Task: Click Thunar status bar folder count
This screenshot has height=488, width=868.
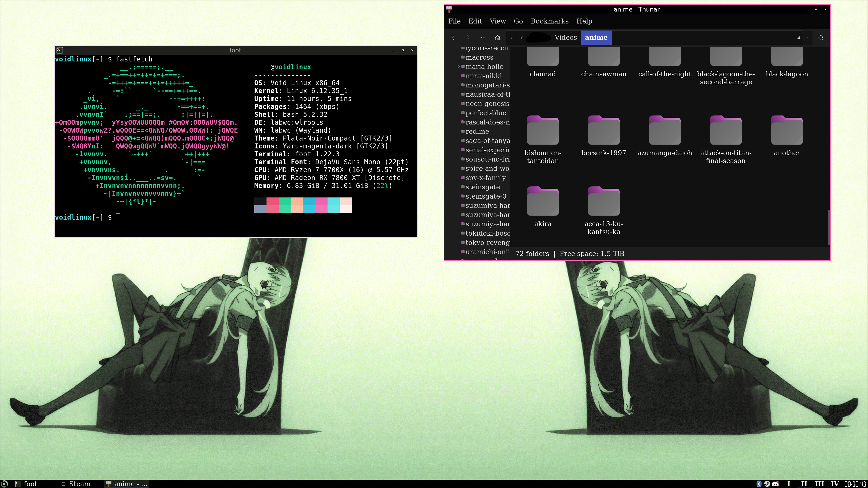Action: (x=532, y=254)
